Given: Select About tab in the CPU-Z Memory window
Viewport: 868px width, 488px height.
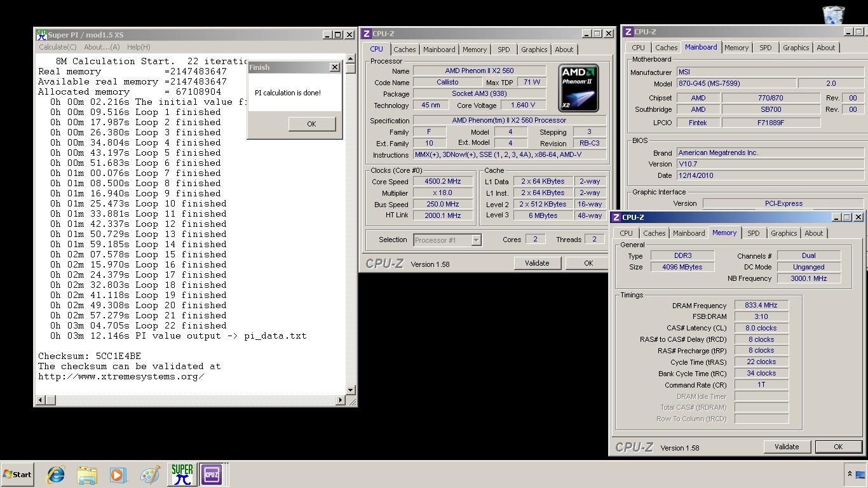Looking at the screenshot, I should click(814, 233).
